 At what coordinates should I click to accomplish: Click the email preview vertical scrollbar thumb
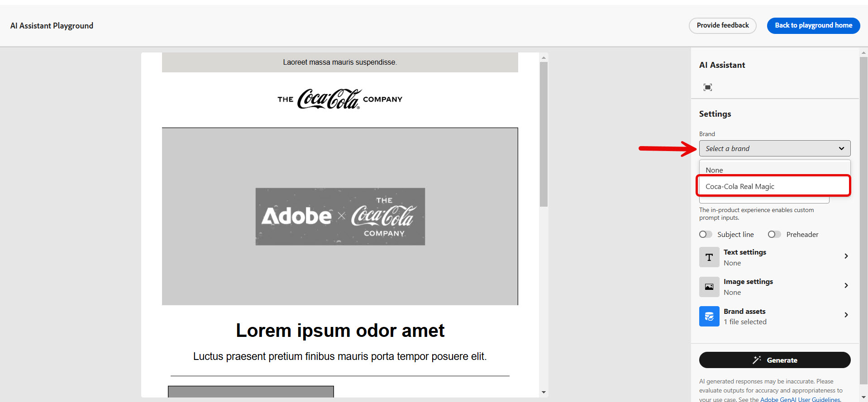click(x=544, y=134)
